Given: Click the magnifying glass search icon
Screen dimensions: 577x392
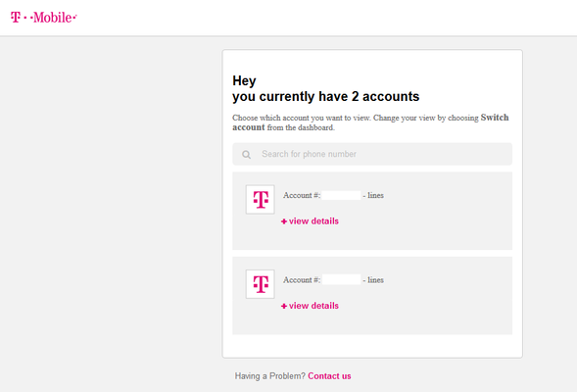Looking at the screenshot, I should click(246, 155).
